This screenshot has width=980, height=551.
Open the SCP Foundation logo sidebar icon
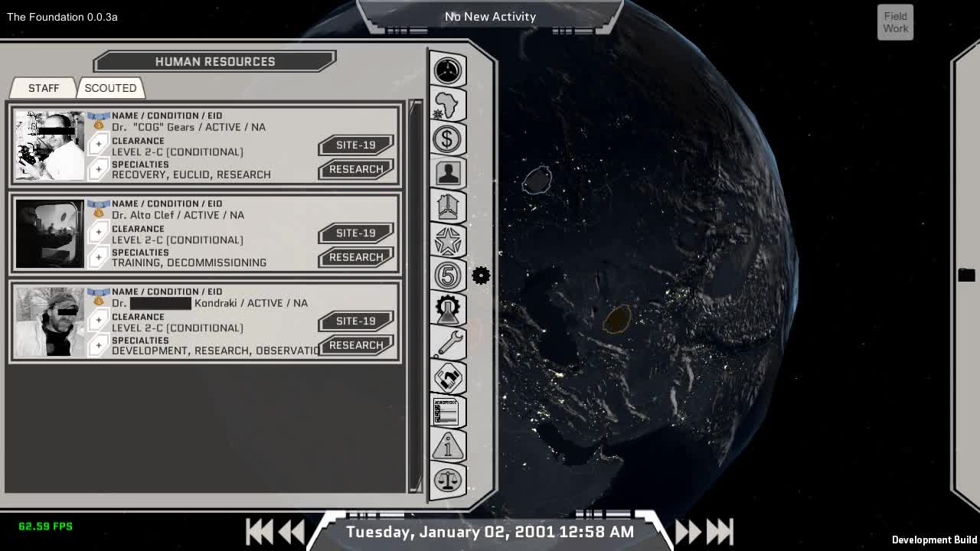tap(448, 70)
